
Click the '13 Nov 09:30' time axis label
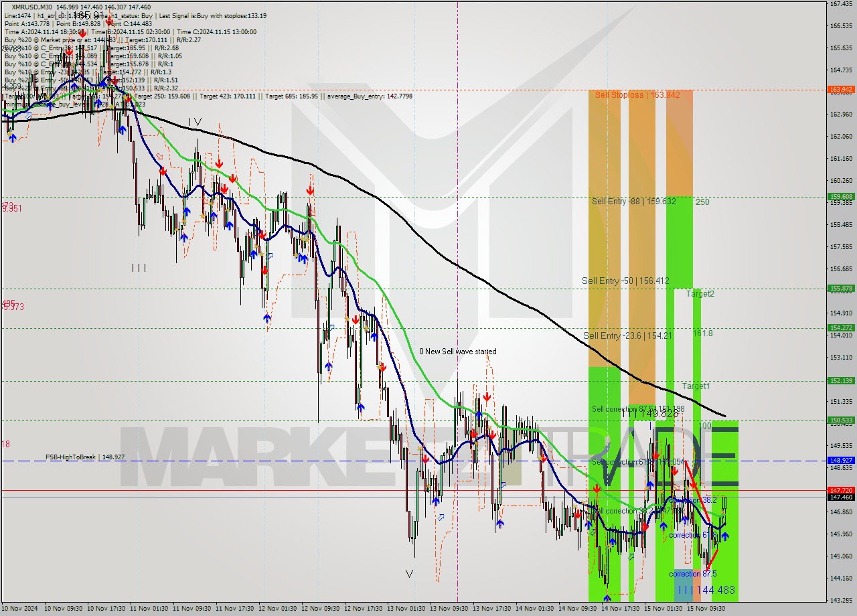(449, 609)
